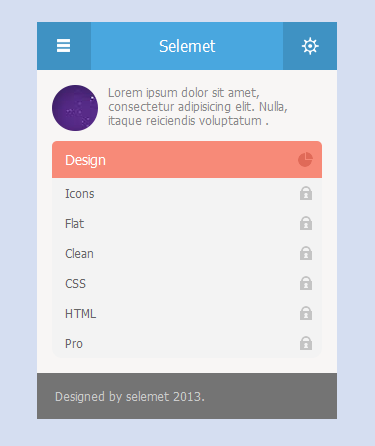This screenshot has height=446, width=375.
Task: Open the hamburger menu icon
Action: coord(63,46)
